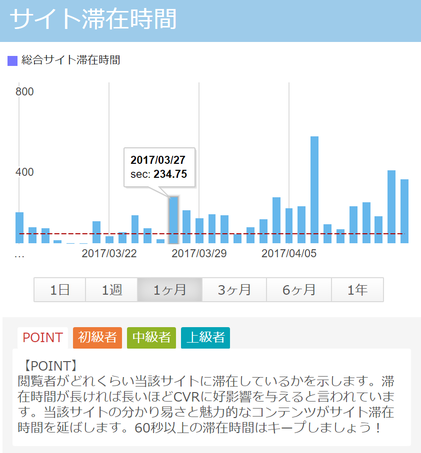Screen dimensions: 421x453
Task: Select the 1日 time range button
Action: pyautogui.click(x=60, y=290)
